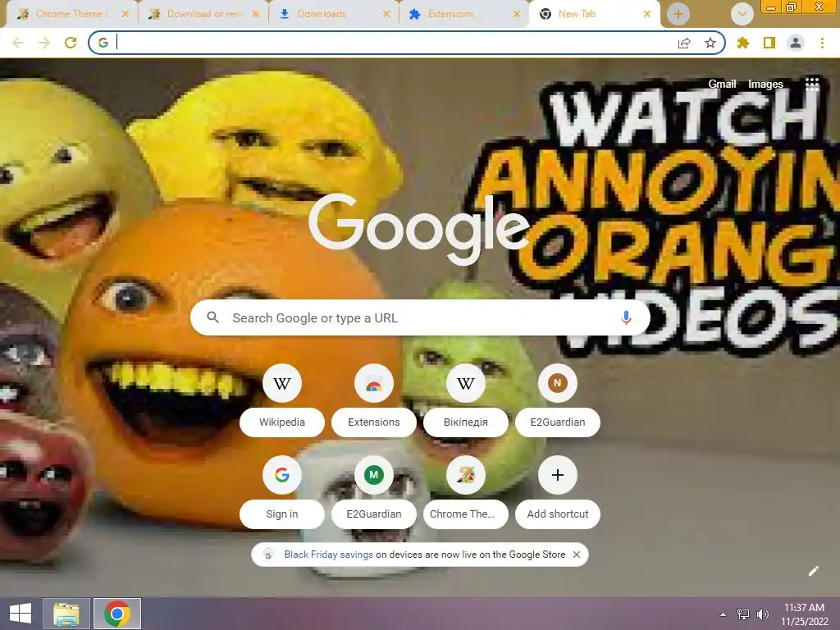Screen dimensions: 840x630
Task: Open the Extensions puzzle icon in toolbar
Action: click(743, 43)
